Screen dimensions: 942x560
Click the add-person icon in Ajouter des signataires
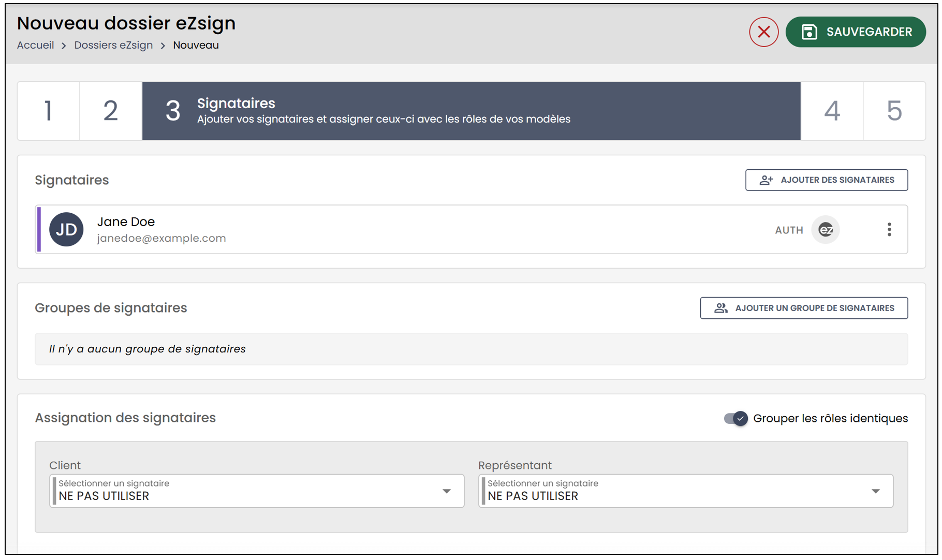766,180
